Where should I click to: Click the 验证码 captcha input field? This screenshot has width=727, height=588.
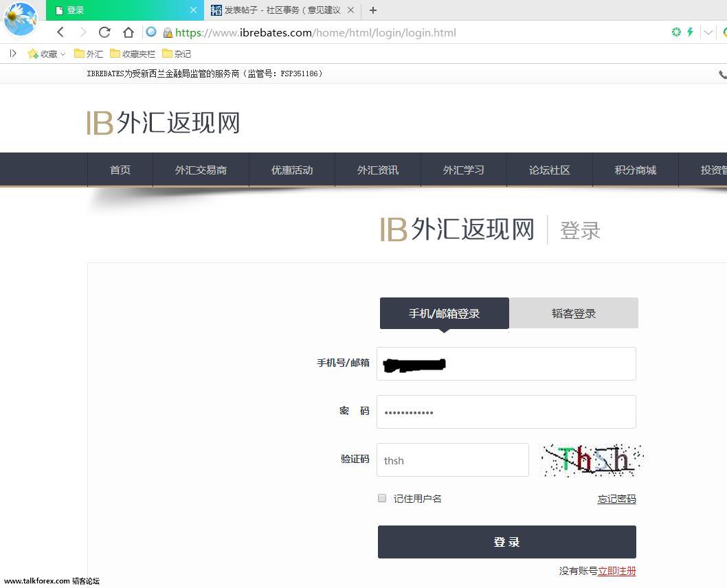pyautogui.click(x=452, y=460)
